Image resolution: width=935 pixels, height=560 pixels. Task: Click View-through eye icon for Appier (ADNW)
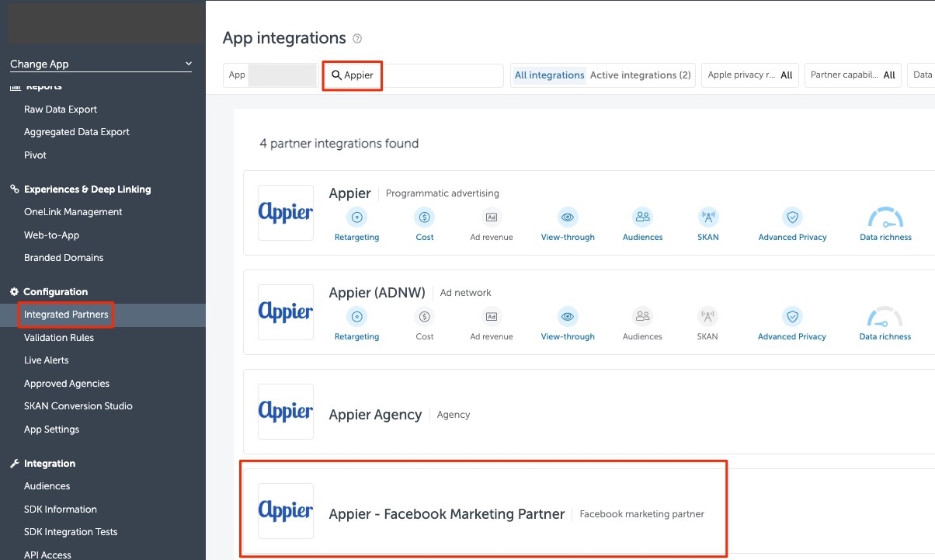(x=568, y=317)
